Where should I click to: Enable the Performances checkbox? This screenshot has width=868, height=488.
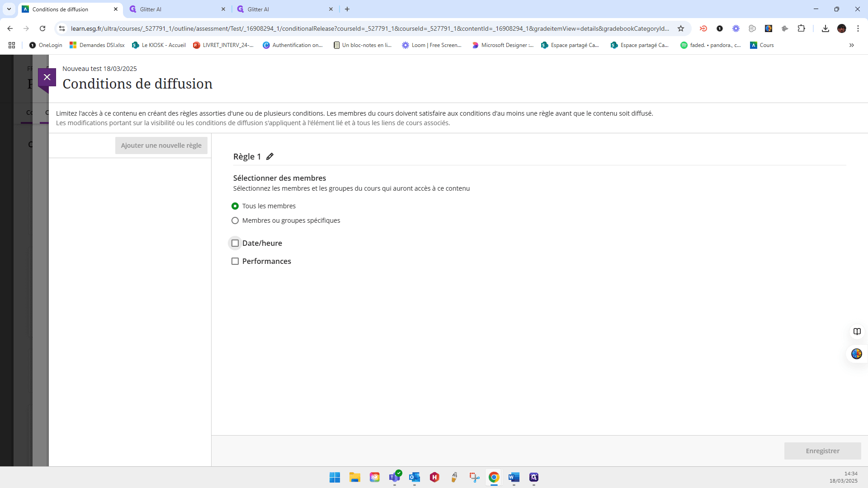[x=235, y=261]
